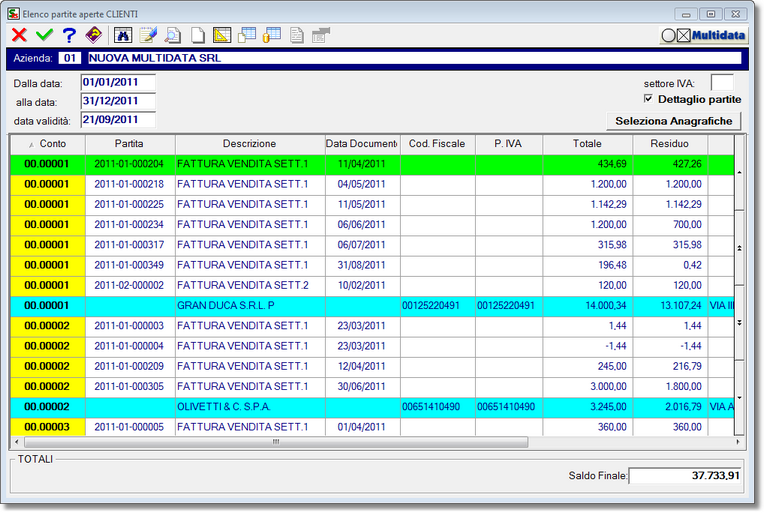This screenshot has height=513, width=764.
Task: Sort by the Conto column header
Action: (x=48, y=144)
